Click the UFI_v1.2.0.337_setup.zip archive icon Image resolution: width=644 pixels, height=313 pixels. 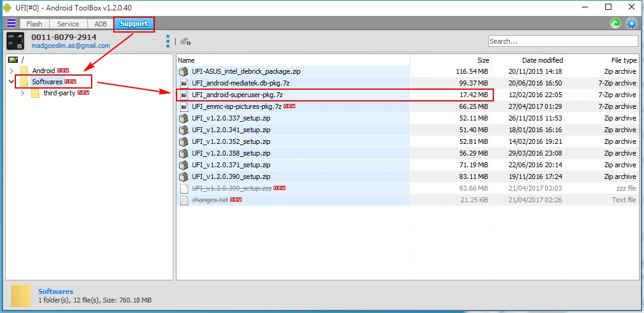pyautogui.click(x=184, y=118)
